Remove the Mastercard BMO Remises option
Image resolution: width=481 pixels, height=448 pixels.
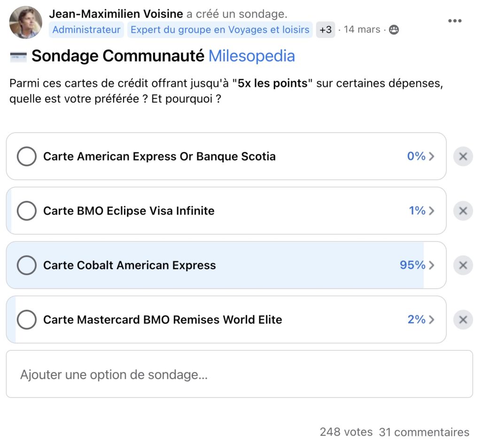tap(463, 320)
